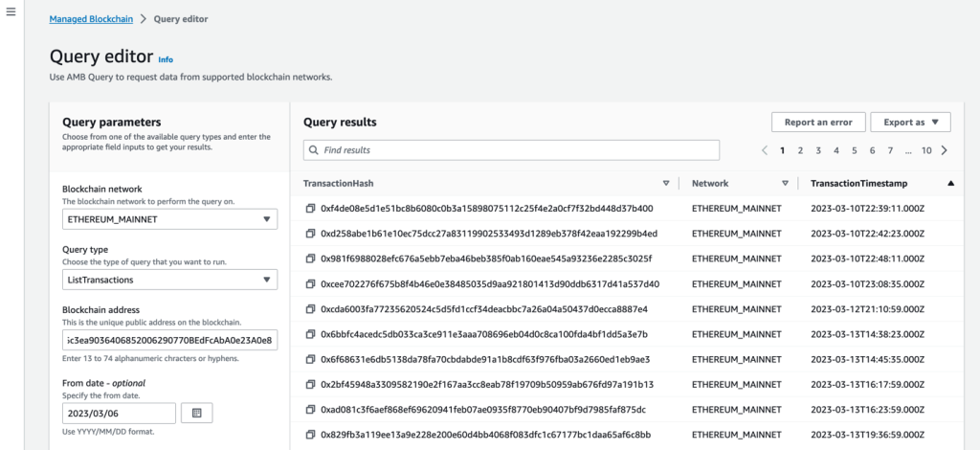Click the search magnifier in Find results

(x=314, y=150)
